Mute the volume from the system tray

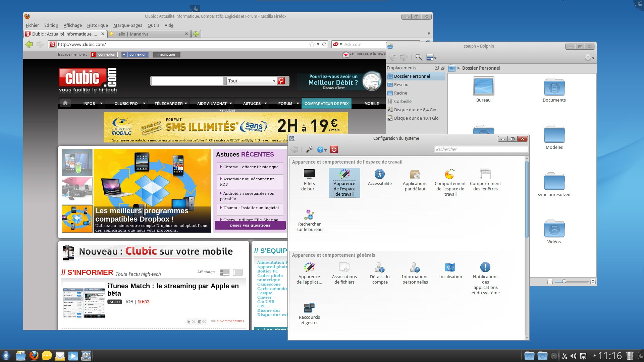574,356
